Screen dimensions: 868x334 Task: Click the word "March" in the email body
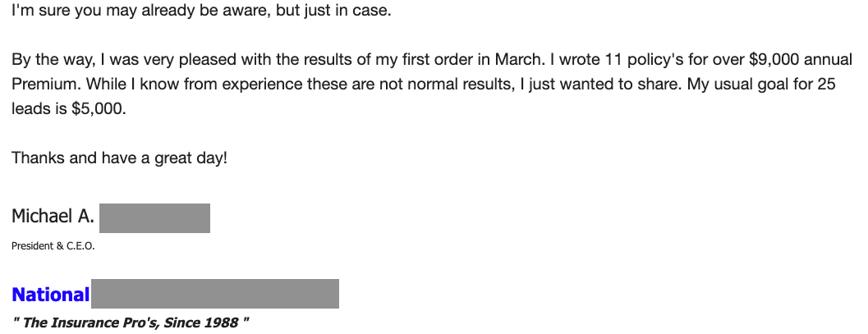(517, 60)
